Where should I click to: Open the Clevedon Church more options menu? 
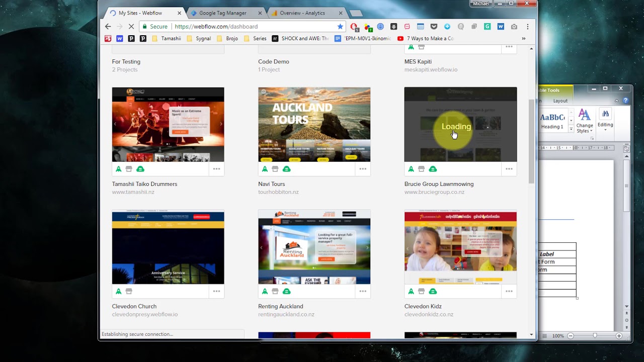216,291
